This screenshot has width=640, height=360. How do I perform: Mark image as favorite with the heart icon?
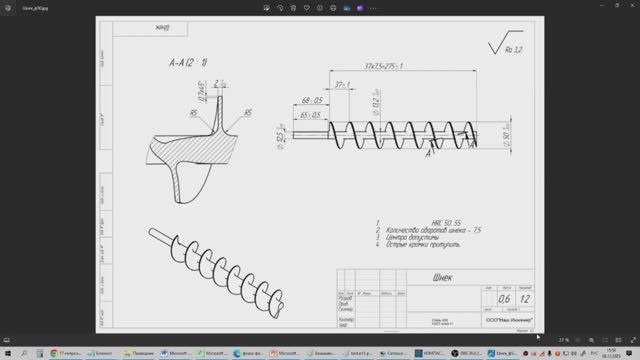[x=307, y=8]
